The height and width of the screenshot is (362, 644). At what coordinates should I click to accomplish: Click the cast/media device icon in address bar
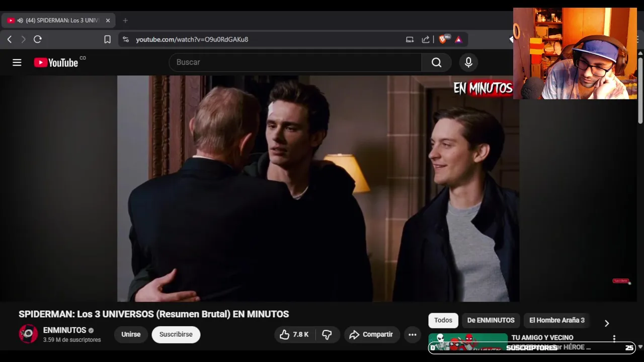point(410,39)
